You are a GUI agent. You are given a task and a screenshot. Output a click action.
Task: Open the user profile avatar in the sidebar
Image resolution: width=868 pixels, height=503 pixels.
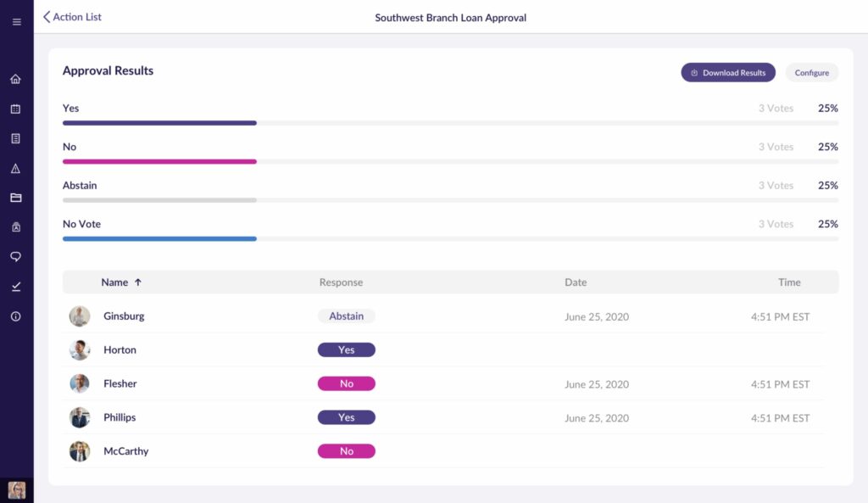[16, 489]
